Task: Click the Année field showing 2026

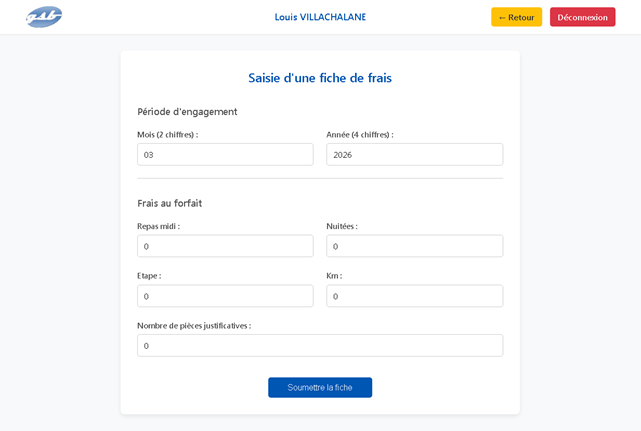Action: 414,155
